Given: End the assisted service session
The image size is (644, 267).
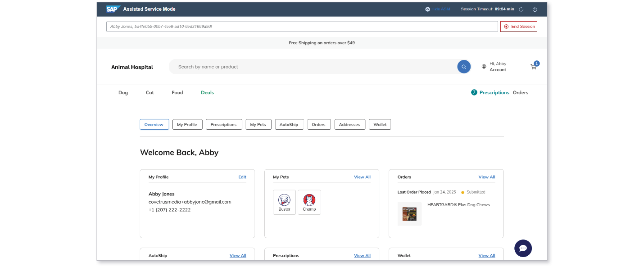Looking at the screenshot, I should pyautogui.click(x=519, y=27).
